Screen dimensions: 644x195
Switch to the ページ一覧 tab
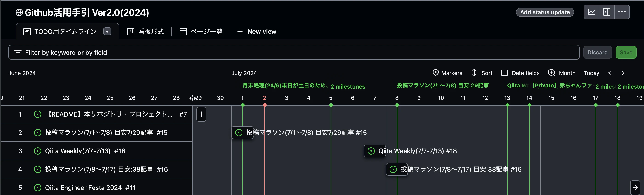pyautogui.click(x=201, y=31)
